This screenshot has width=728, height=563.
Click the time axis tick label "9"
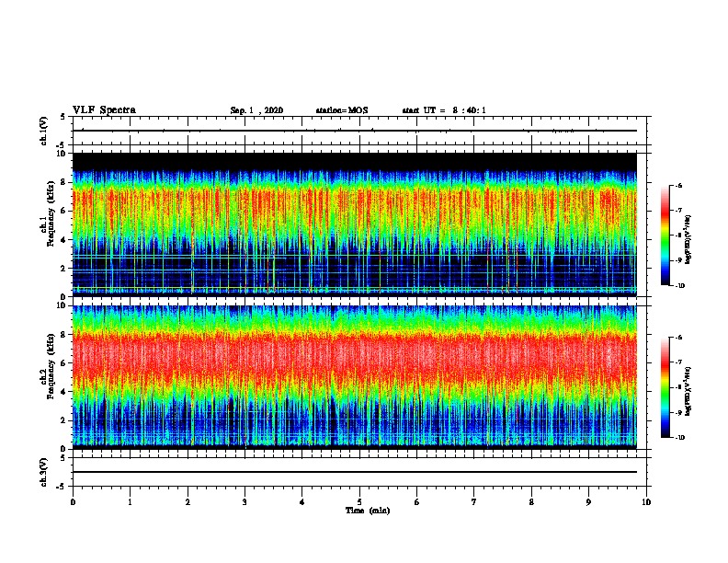(588, 502)
